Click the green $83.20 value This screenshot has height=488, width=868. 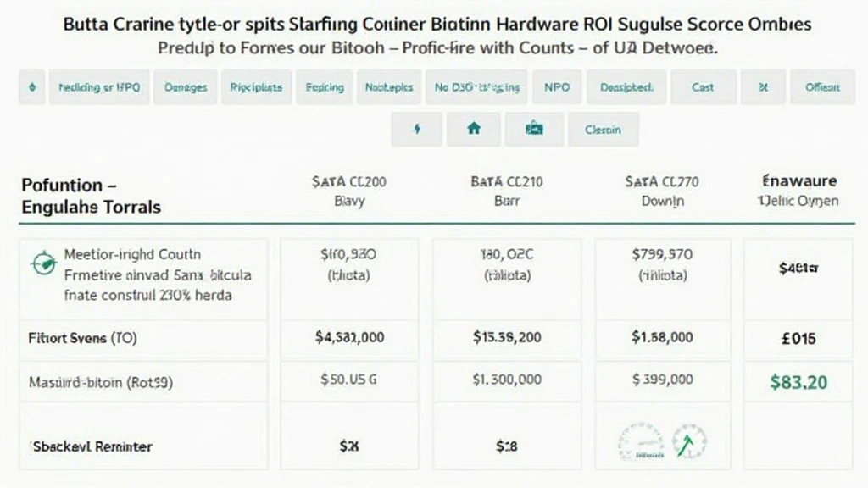tap(798, 382)
